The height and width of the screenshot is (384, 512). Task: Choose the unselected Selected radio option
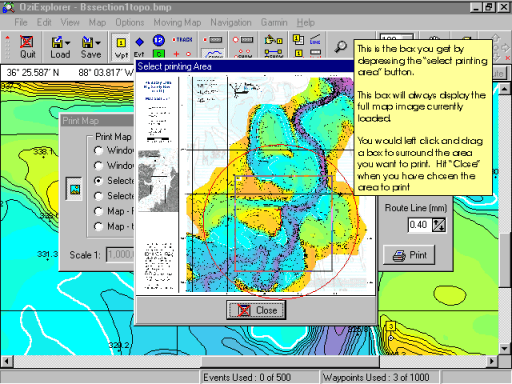[x=98, y=196]
